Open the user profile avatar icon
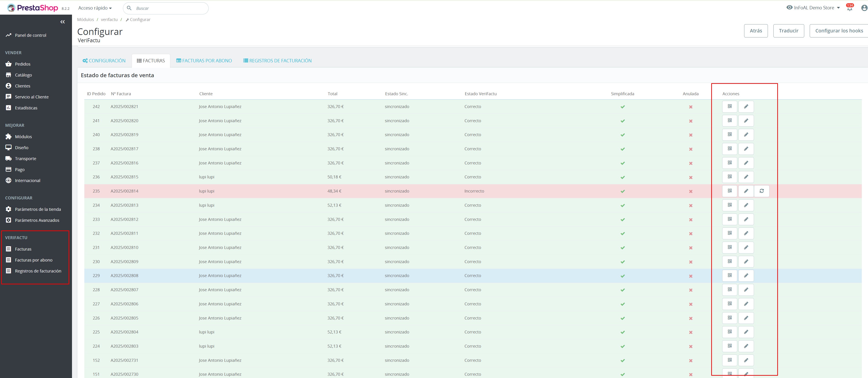 point(864,8)
